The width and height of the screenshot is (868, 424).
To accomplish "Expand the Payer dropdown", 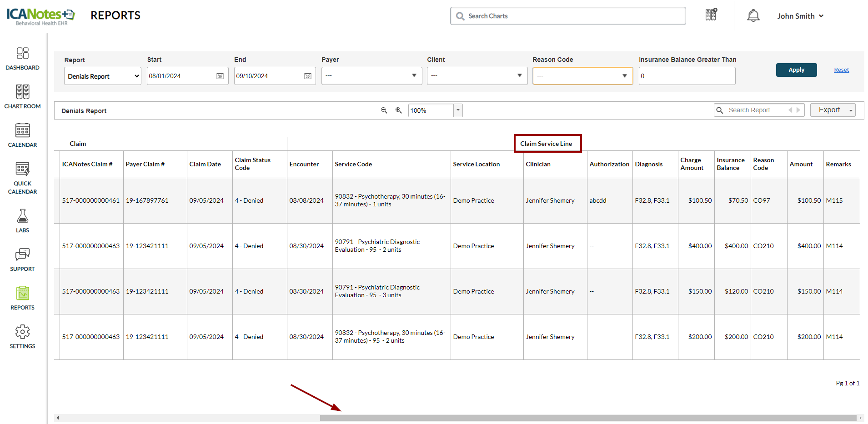I will (x=371, y=76).
